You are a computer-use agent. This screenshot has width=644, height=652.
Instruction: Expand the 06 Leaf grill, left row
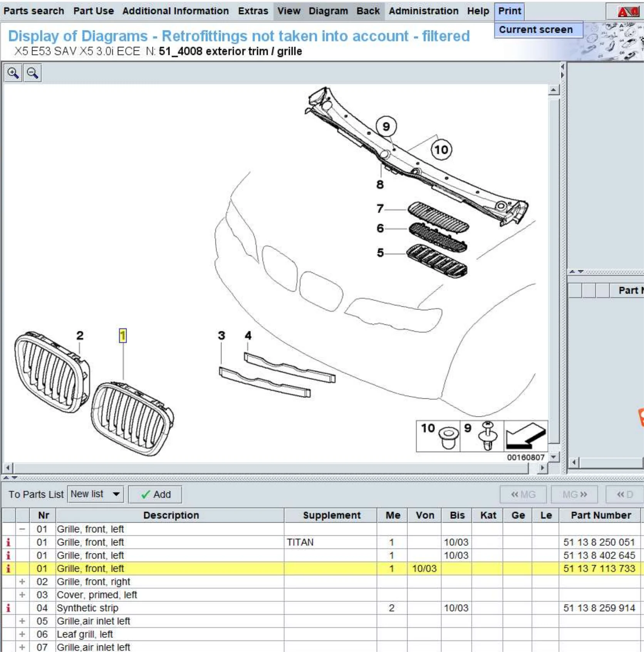[22, 634]
